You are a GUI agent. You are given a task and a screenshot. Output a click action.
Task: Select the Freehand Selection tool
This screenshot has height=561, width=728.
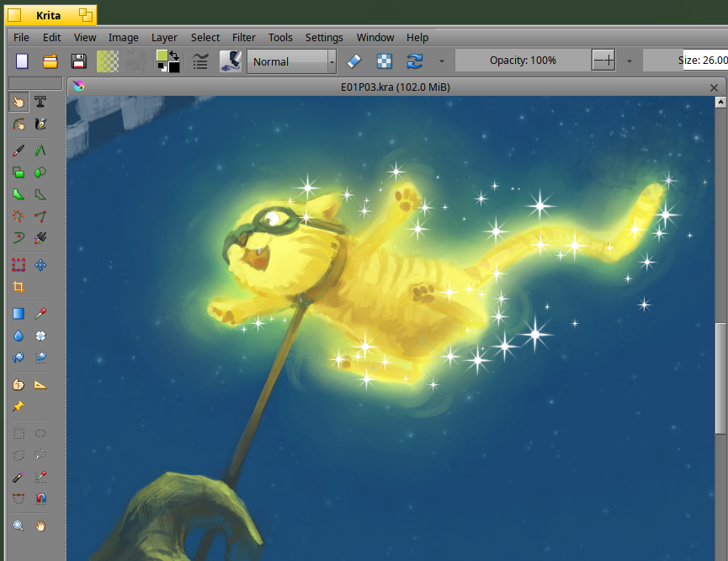coord(40,455)
